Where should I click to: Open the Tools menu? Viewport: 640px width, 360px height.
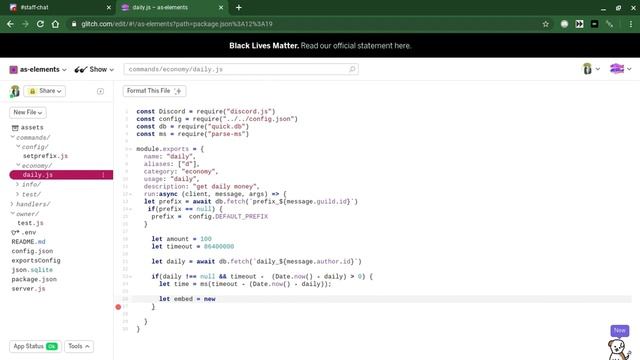(79, 347)
